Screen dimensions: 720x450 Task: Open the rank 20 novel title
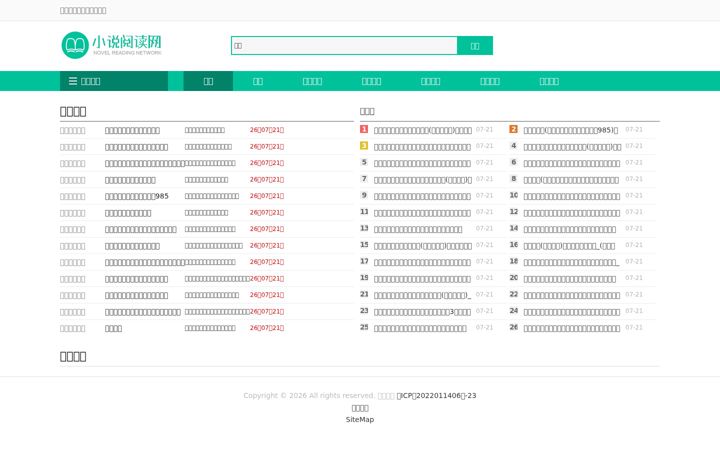pyautogui.click(x=570, y=279)
